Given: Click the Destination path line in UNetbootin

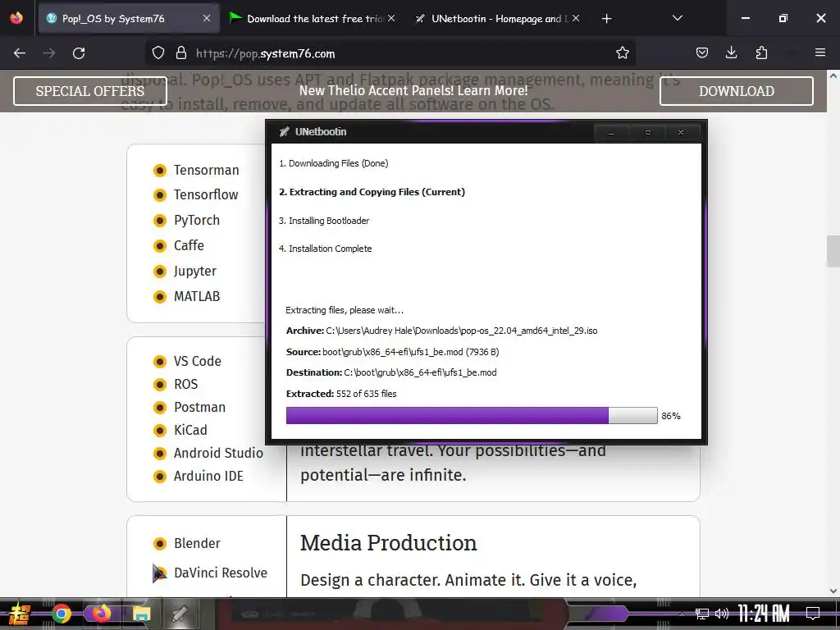Looking at the screenshot, I should tap(391, 372).
